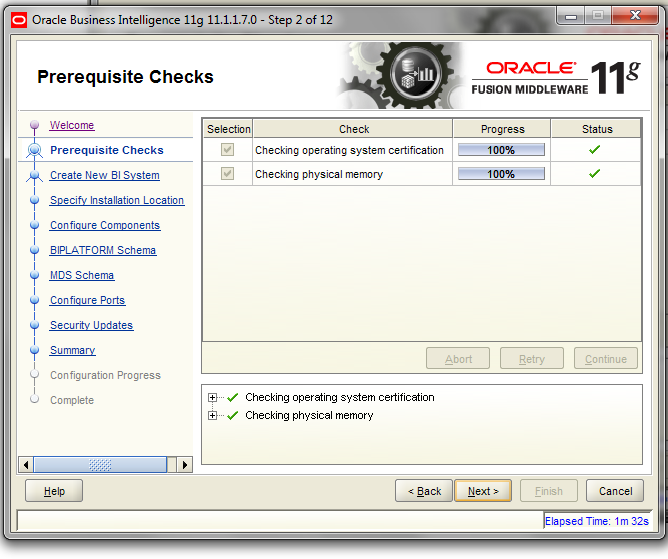Expand physical memory log node
This screenshot has width=668, height=559.
point(212,415)
